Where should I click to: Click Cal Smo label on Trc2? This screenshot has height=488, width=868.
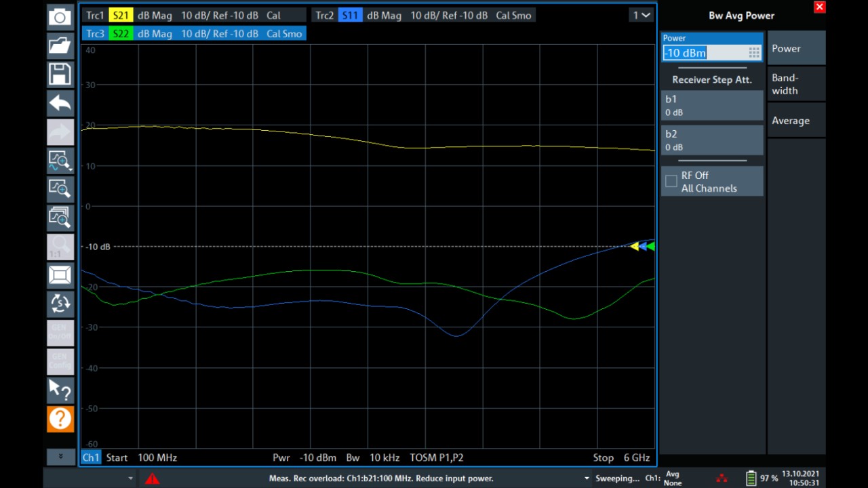click(x=513, y=15)
